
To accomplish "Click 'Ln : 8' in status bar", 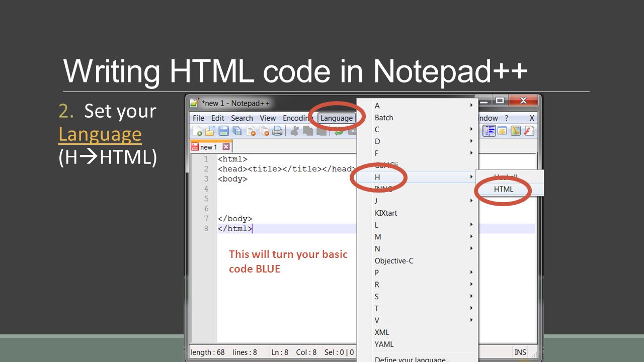I will click(x=280, y=352).
